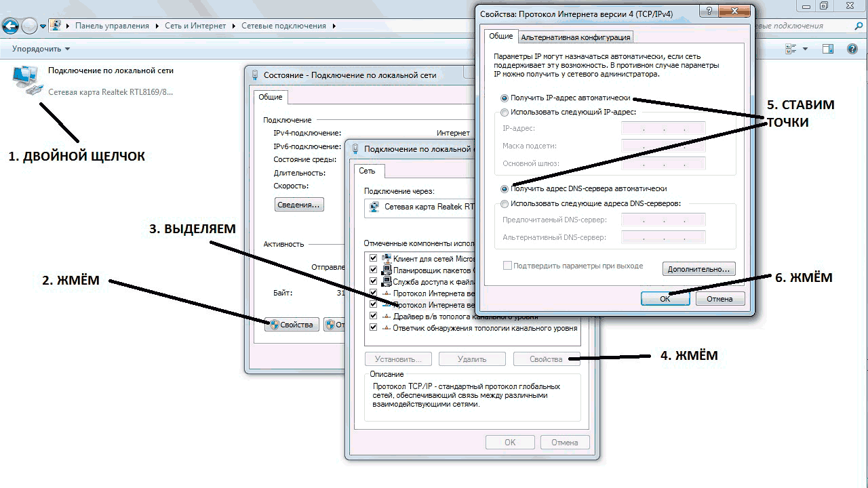Open Панель управления breadcrumb
Screen dimensions: 868x488
[x=112, y=26]
